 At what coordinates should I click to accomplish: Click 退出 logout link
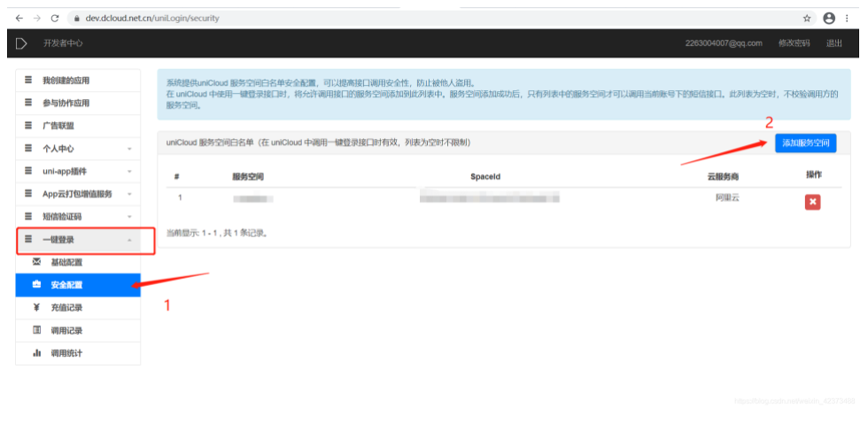click(833, 43)
